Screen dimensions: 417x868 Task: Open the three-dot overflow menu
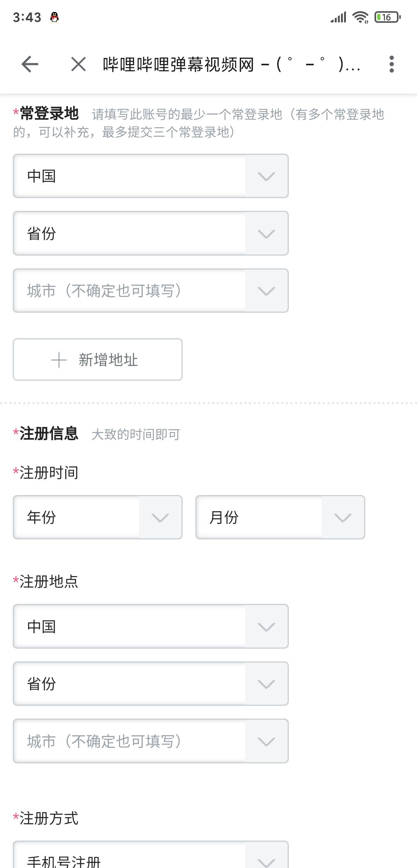[x=392, y=64]
